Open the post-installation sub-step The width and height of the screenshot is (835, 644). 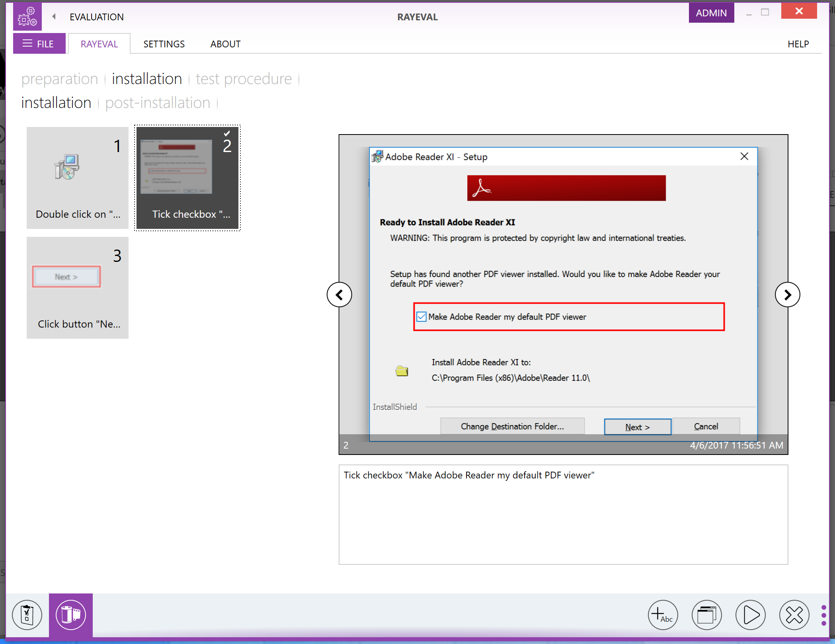pos(158,103)
